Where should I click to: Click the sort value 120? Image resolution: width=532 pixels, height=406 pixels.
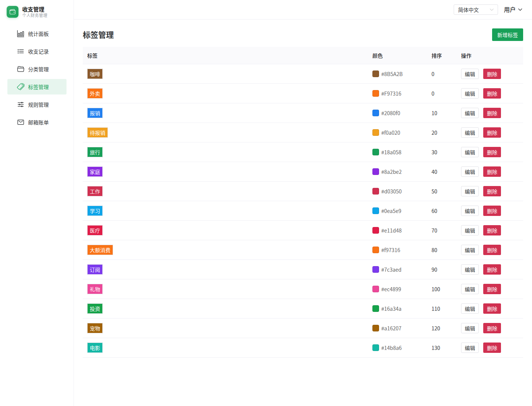point(436,328)
